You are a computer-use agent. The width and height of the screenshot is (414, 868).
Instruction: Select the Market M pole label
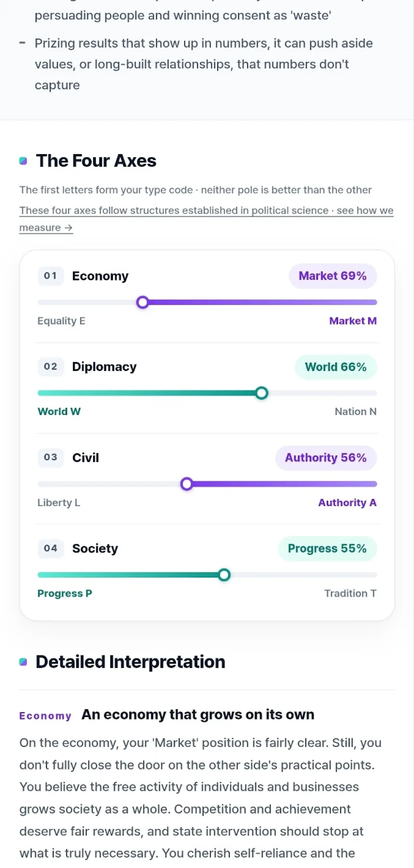(353, 321)
